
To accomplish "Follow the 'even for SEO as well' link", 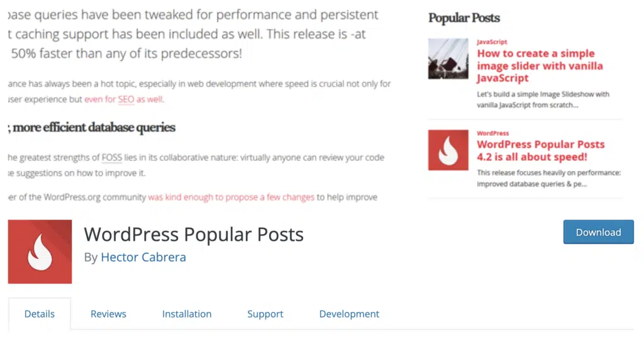I will tap(123, 99).
